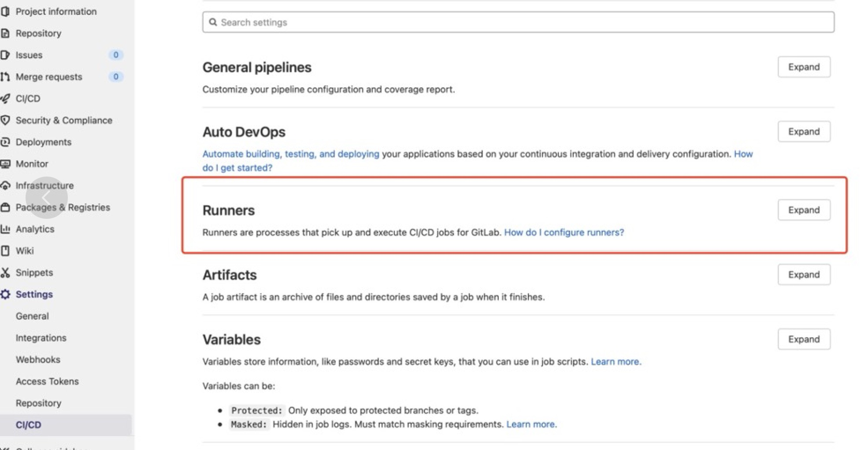
Task: Open 'How do I get started?' link
Action: [x=478, y=161]
